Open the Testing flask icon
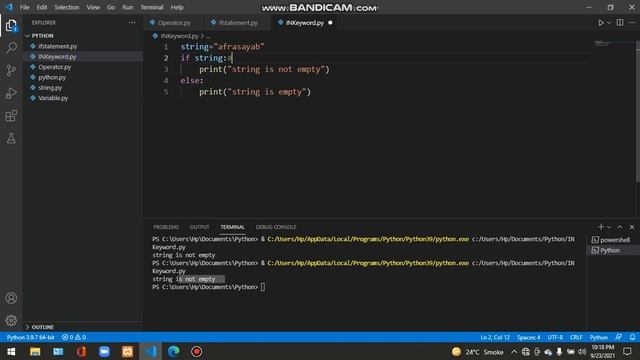This screenshot has height=360, width=640. 11,138
